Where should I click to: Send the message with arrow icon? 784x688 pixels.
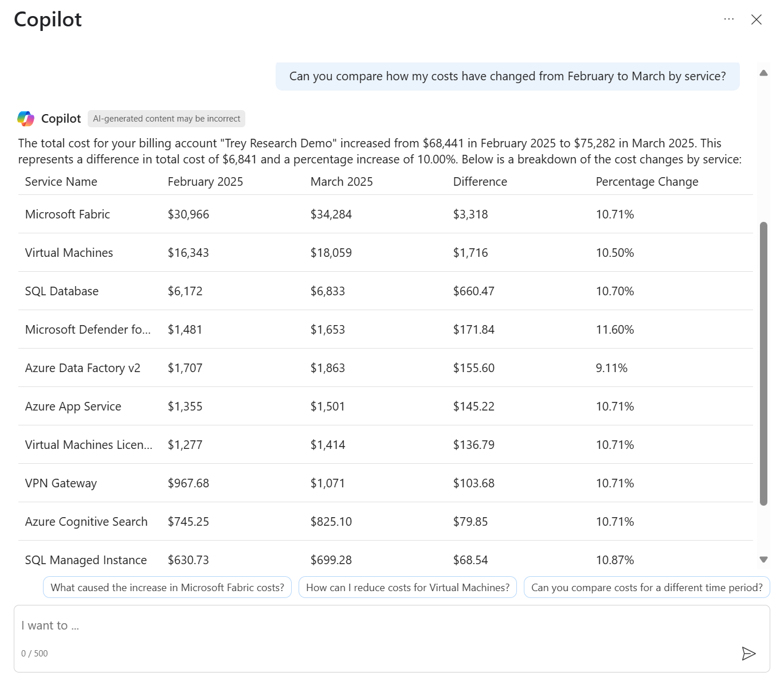[748, 654]
